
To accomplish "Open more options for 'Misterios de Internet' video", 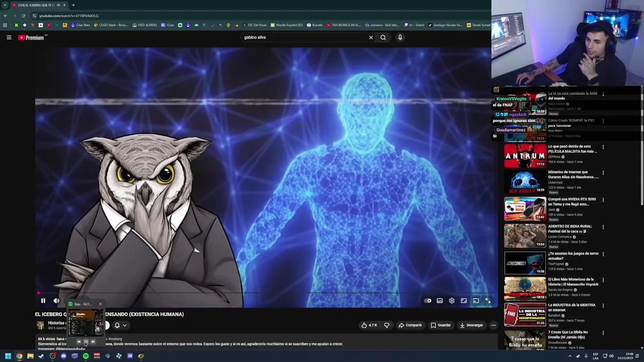I will [603, 173].
